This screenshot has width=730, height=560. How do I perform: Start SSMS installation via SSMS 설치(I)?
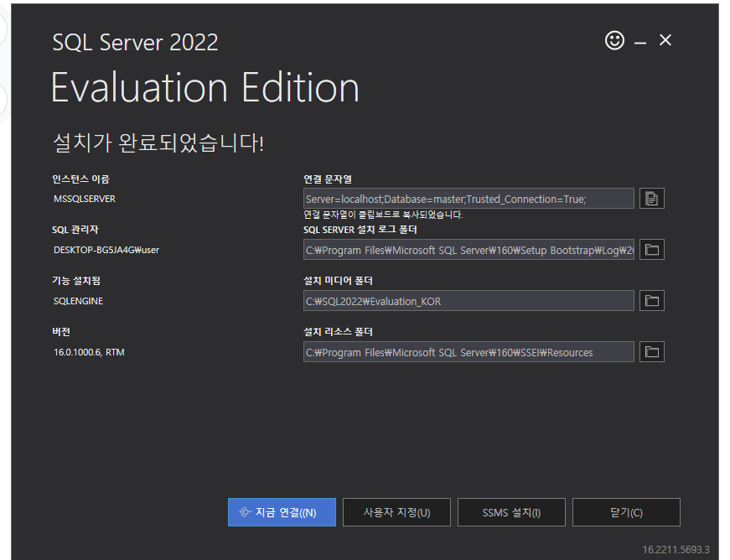tap(511, 512)
